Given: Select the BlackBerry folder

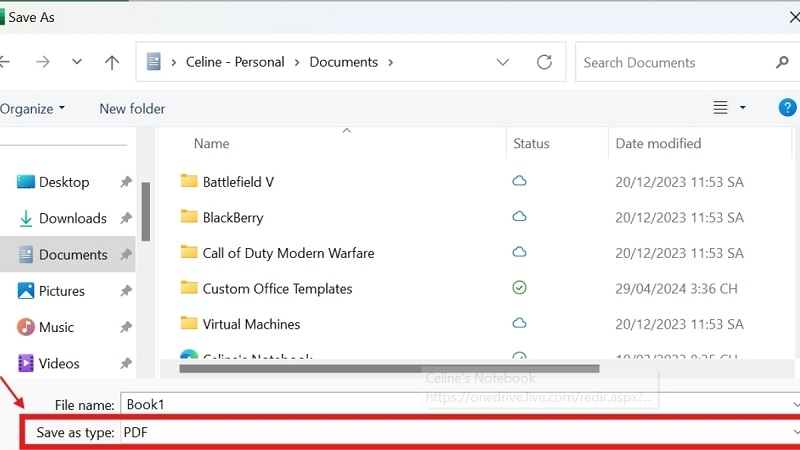Looking at the screenshot, I should tap(233, 218).
